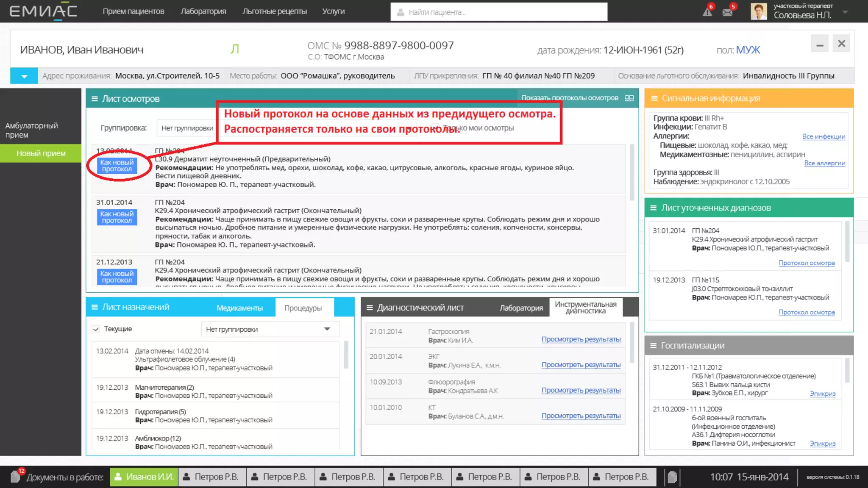Image resolution: width=868 pixels, height=488 pixels.
Task: Click the Сигнальная информация panel menu icon
Action: (654, 98)
